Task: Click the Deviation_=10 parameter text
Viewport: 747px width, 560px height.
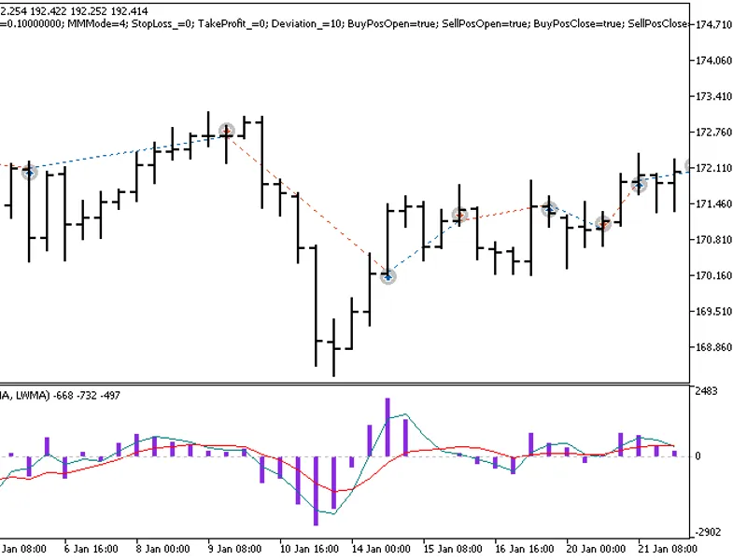Action: point(308,24)
